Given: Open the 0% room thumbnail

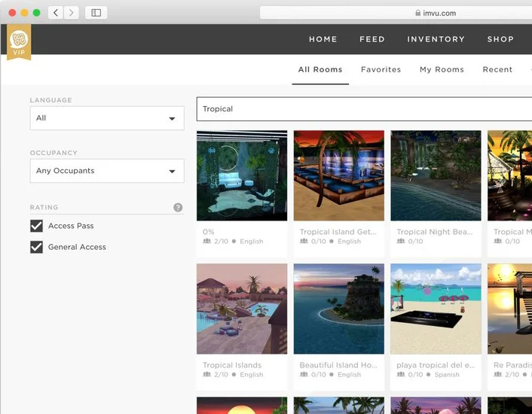Looking at the screenshot, I should point(242,175).
